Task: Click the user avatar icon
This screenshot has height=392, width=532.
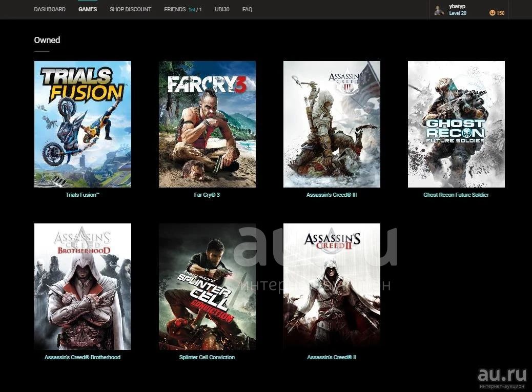Action: pos(439,10)
